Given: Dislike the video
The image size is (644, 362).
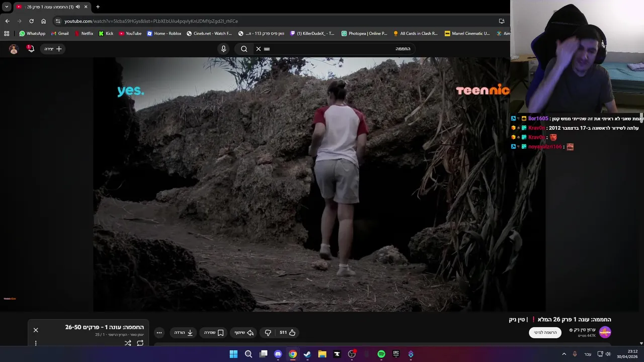Looking at the screenshot, I should click(x=268, y=332).
